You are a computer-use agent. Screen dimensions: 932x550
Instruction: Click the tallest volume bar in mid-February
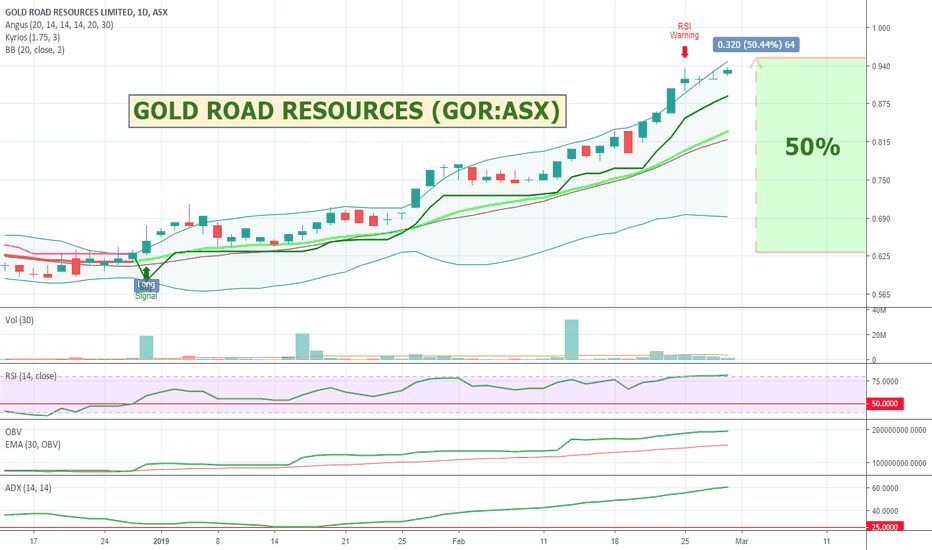click(571, 340)
